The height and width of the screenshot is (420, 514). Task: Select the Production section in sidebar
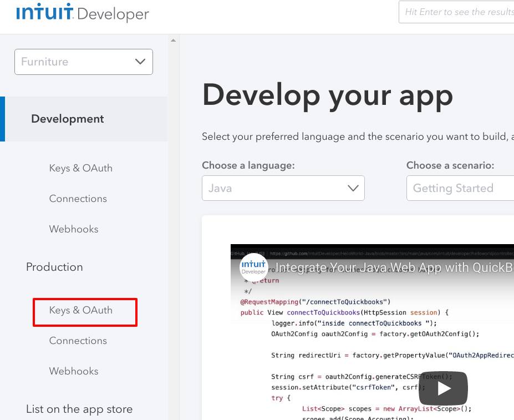click(54, 267)
